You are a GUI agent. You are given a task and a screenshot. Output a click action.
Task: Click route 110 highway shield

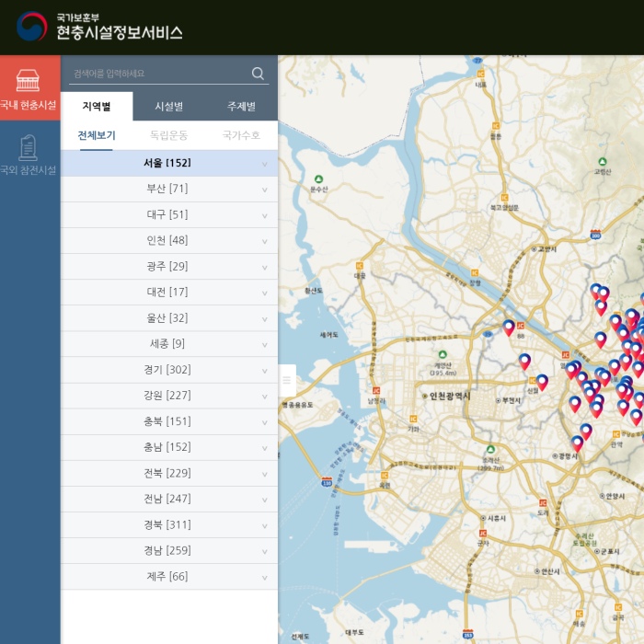(x=327, y=481)
